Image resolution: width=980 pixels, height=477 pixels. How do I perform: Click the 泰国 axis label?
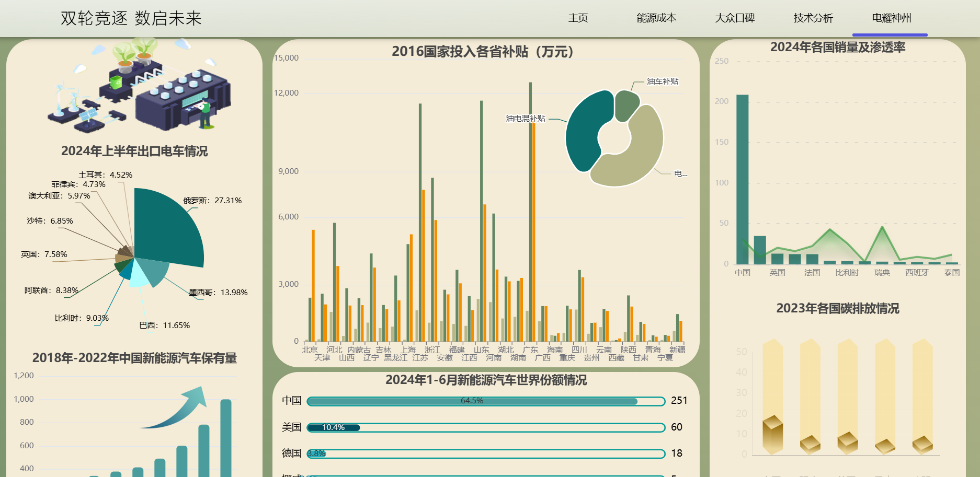952,273
